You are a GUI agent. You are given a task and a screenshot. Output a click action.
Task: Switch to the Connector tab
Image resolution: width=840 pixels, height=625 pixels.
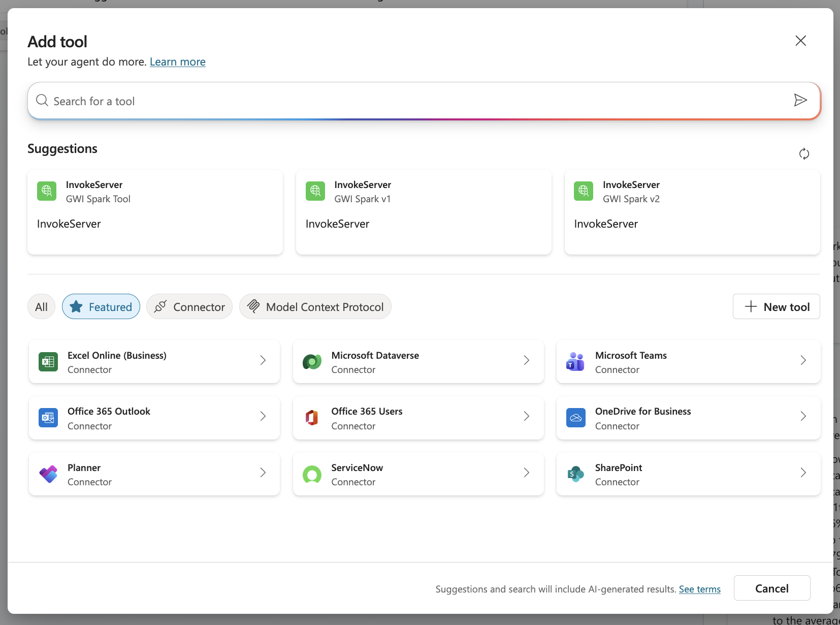click(189, 306)
